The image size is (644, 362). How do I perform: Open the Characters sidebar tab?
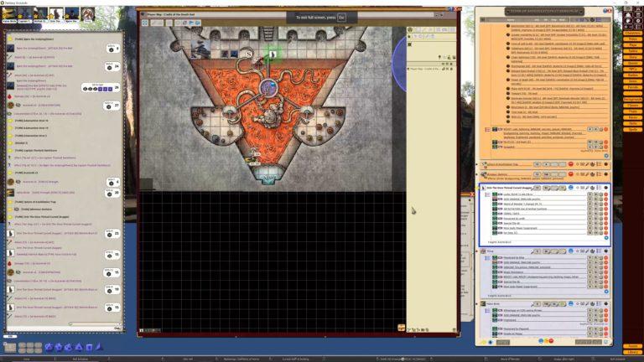pos(632,34)
